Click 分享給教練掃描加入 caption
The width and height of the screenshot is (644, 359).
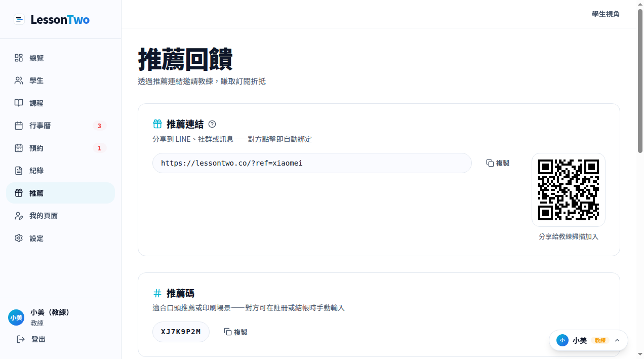click(569, 236)
